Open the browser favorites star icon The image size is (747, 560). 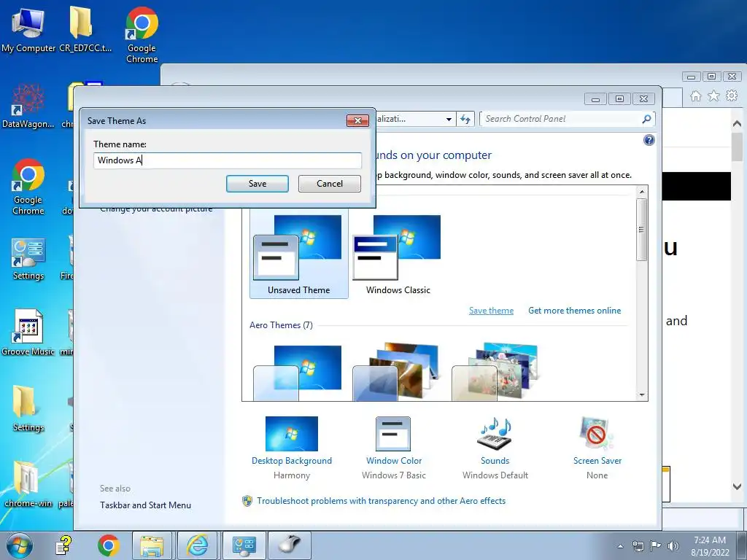click(713, 96)
